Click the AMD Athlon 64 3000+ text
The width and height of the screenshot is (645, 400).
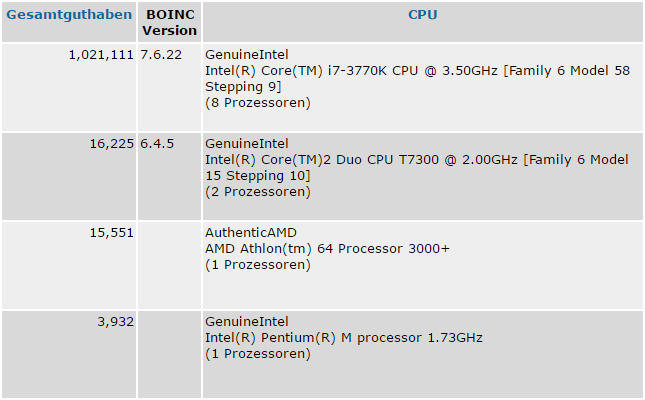click(x=327, y=249)
